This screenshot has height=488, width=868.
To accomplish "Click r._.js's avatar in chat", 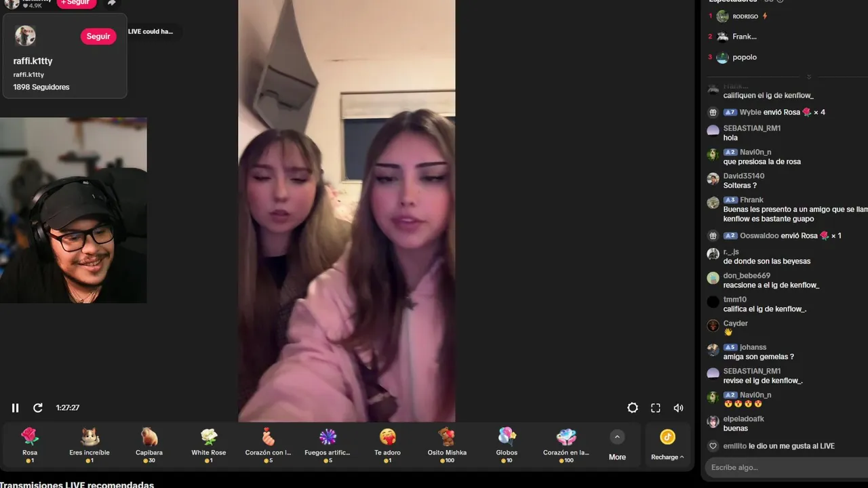I will click(713, 254).
